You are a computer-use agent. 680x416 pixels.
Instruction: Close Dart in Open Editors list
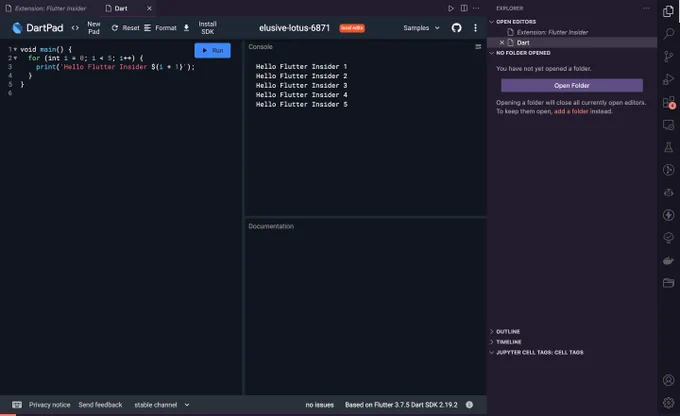(502, 43)
